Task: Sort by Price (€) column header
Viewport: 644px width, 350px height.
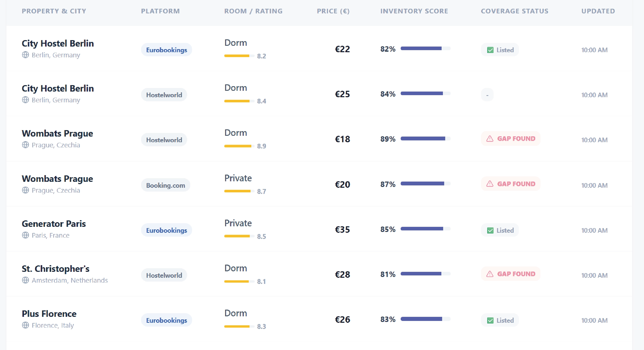Action: pos(333,11)
